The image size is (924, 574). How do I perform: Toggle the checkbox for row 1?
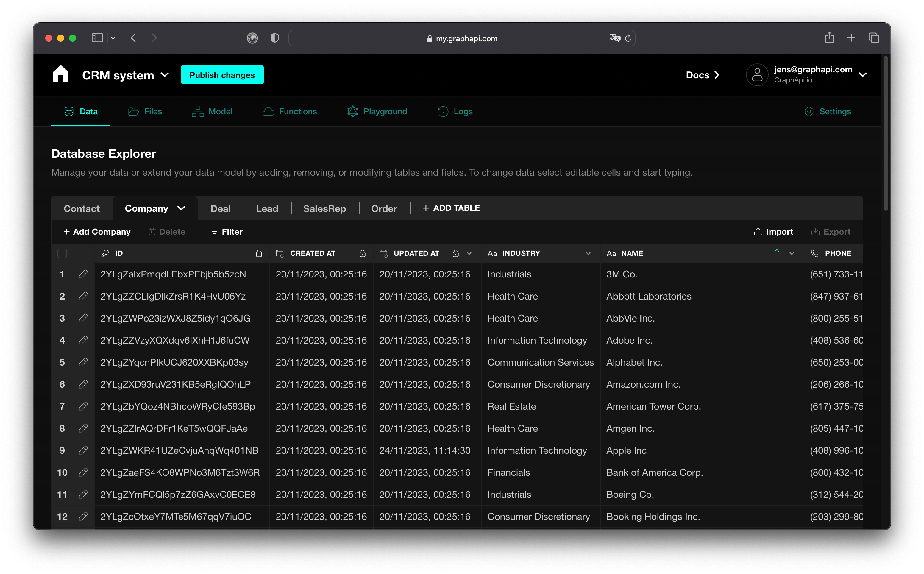click(62, 274)
